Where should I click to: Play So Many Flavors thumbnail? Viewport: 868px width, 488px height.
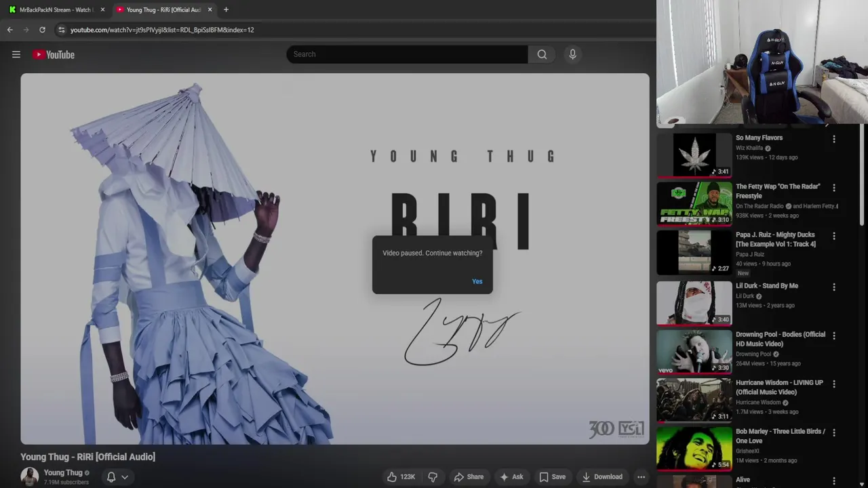coord(694,155)
